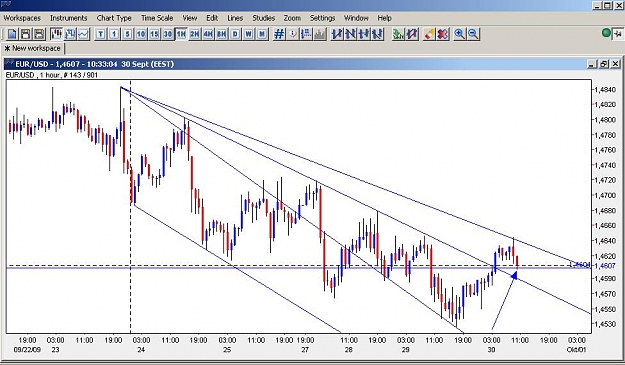This screenshot has width=625, height=365.
Task: Select candlestick chart type icon
Action: tap(56, 34)
